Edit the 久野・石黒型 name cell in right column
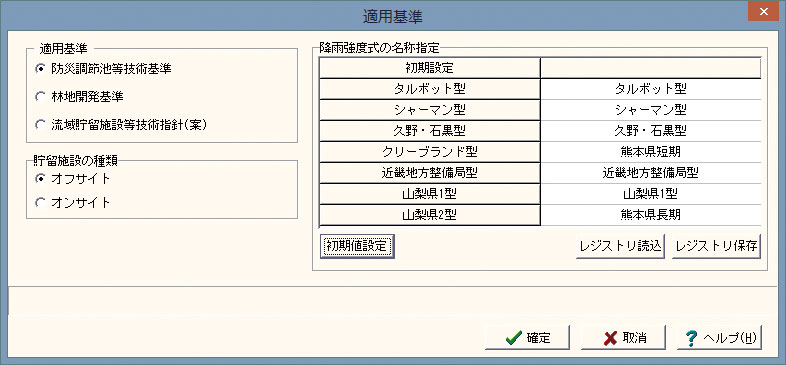The image size is (786, 365). [651, 131]
